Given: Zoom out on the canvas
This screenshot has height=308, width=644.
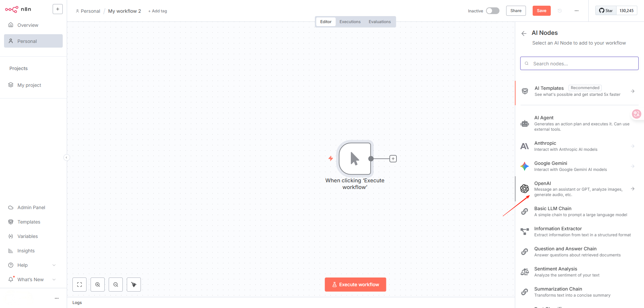Looking at the screenshot, I should [116, 285].
